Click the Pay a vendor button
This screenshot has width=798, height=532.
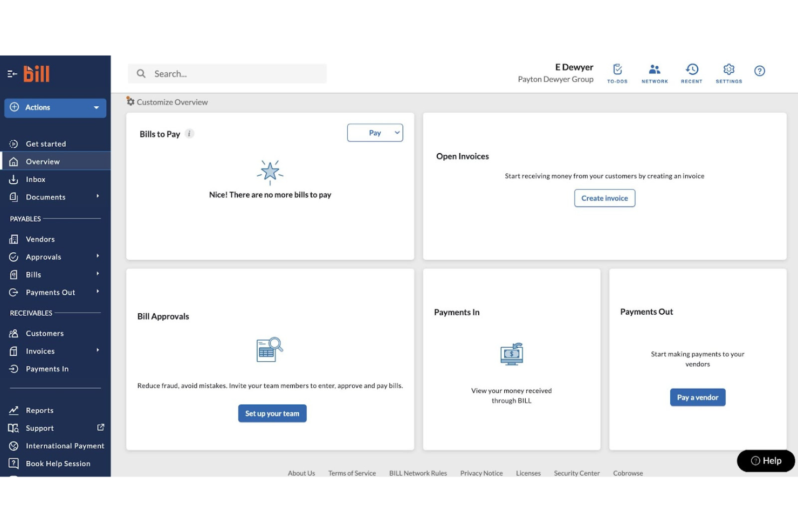tap(697, 397)
